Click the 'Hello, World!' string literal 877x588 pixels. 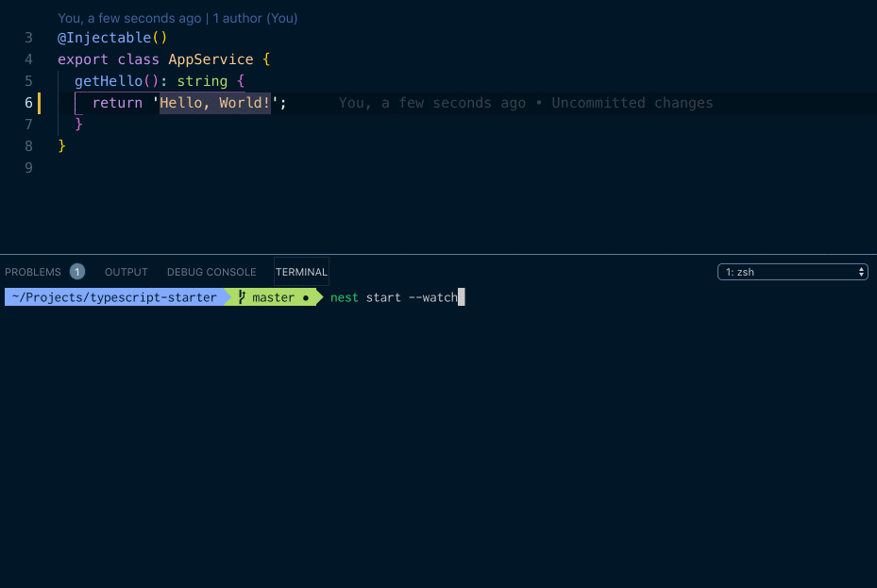coord(215,104)
